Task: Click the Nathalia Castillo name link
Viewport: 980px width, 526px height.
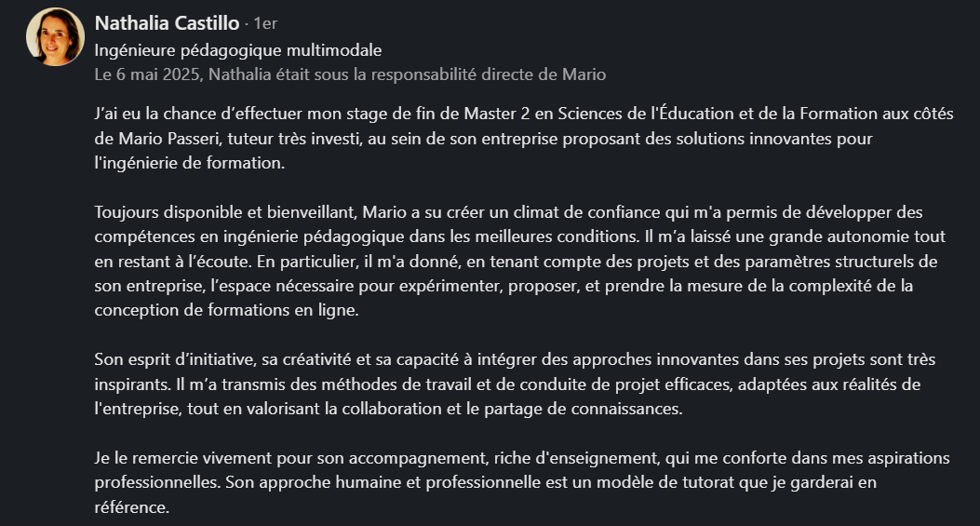Action: (167, 23)
